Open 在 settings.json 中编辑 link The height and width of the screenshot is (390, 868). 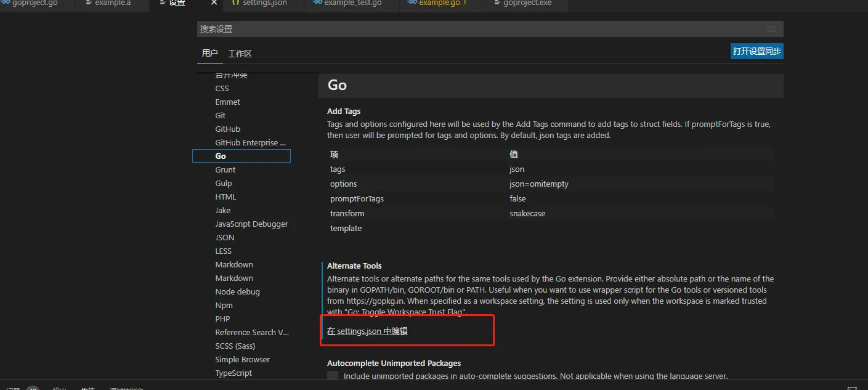click(367, 331)
